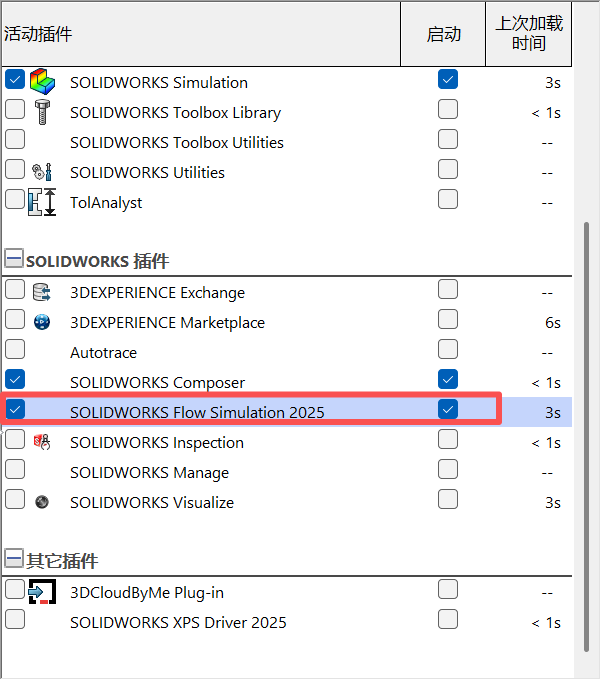The width and height of the screenshot is (600, 680).
Task: Activate SOLIDWORKS Utilities add-in checkbox
Action: 15,169
